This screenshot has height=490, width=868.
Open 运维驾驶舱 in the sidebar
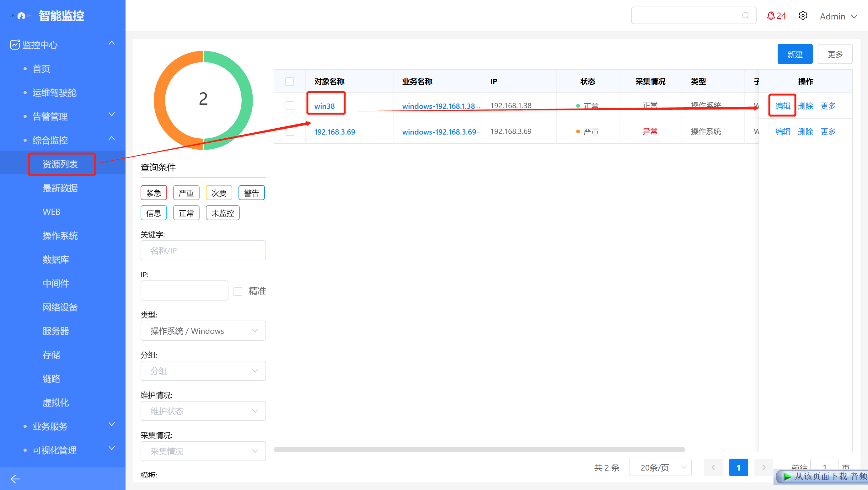point(54,92)
